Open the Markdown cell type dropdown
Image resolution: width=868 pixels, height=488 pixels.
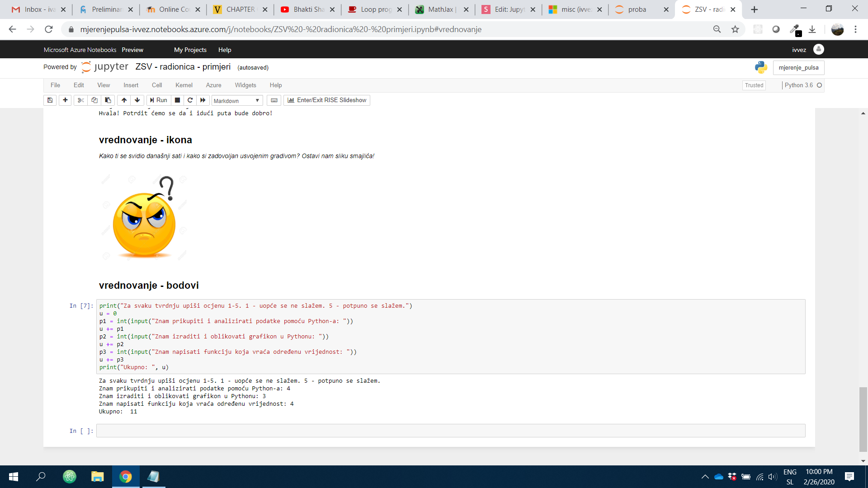point(237,101)
